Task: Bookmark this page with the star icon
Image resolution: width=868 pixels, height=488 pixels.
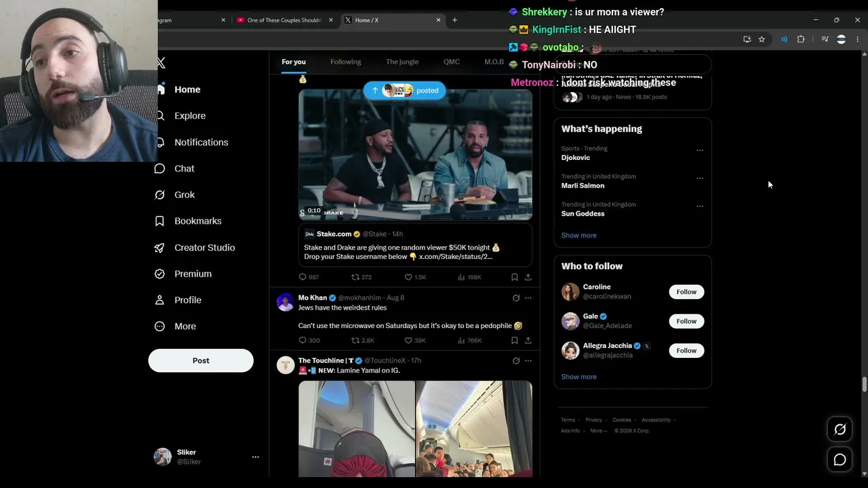Action: [x=762, y=39]
